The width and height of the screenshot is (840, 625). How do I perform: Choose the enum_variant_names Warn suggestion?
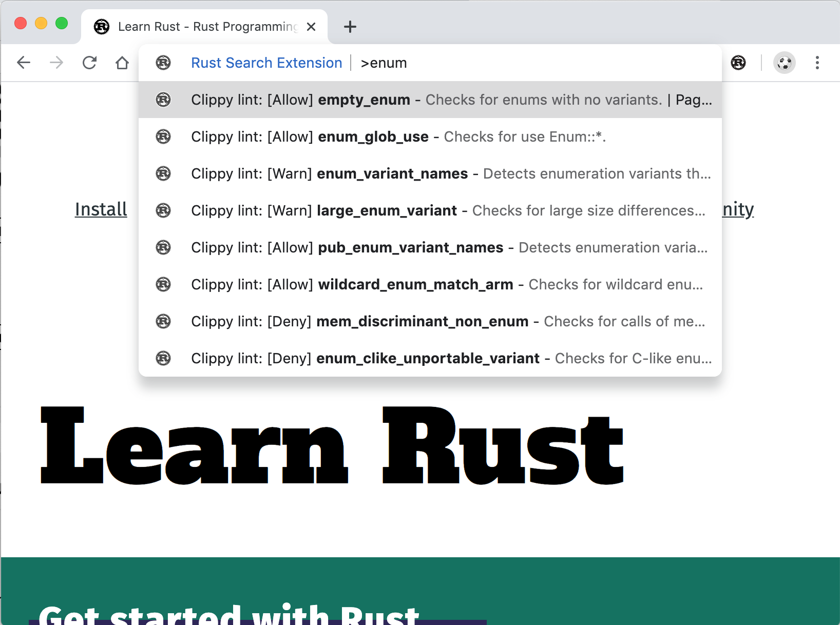pyautogui.click(x=430, y=173)
